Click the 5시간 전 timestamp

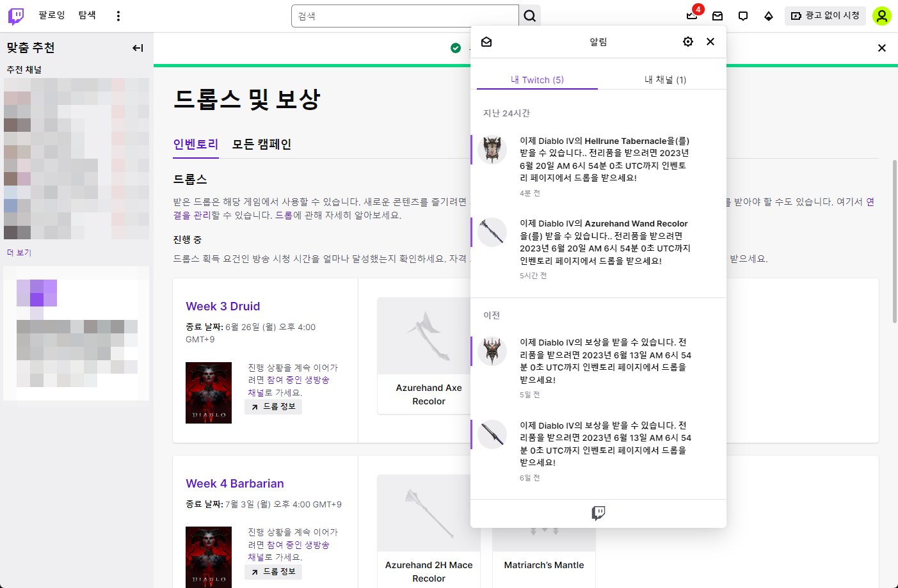point(533,276)
